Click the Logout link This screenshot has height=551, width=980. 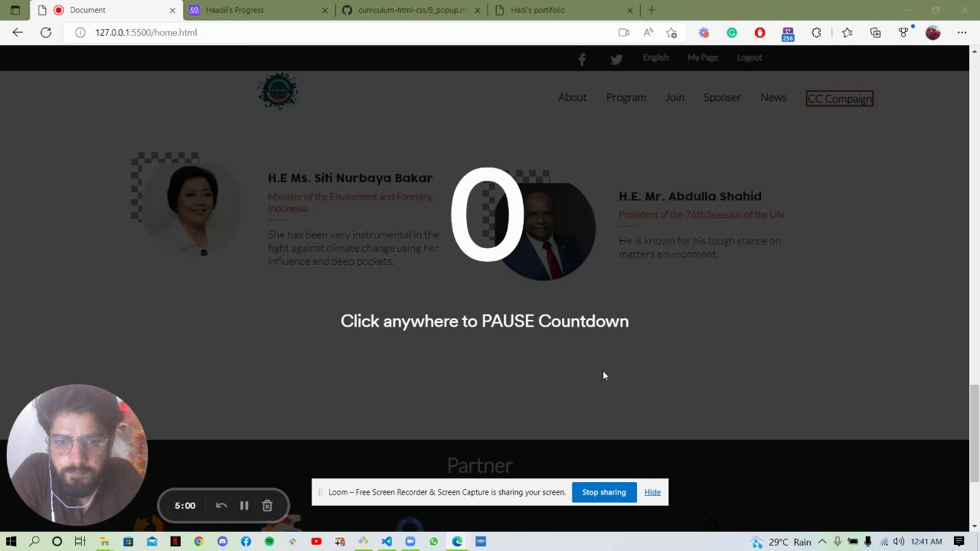click(749, 57)
